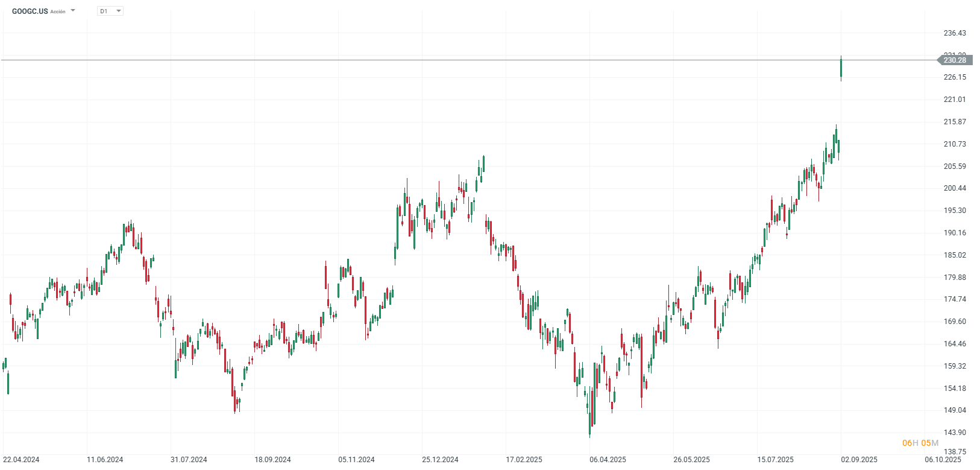Image resolution: width=980 pixels, height=470 pixels.
Task: Click the gray current price line
Action: (422, 60)
